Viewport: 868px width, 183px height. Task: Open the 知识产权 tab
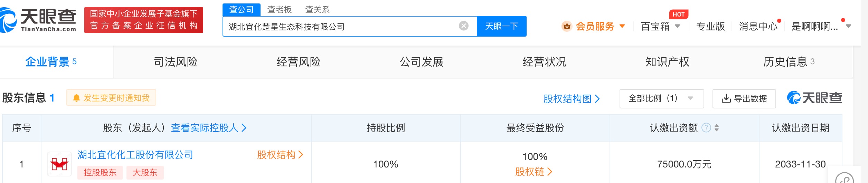(x=667, y=62)
